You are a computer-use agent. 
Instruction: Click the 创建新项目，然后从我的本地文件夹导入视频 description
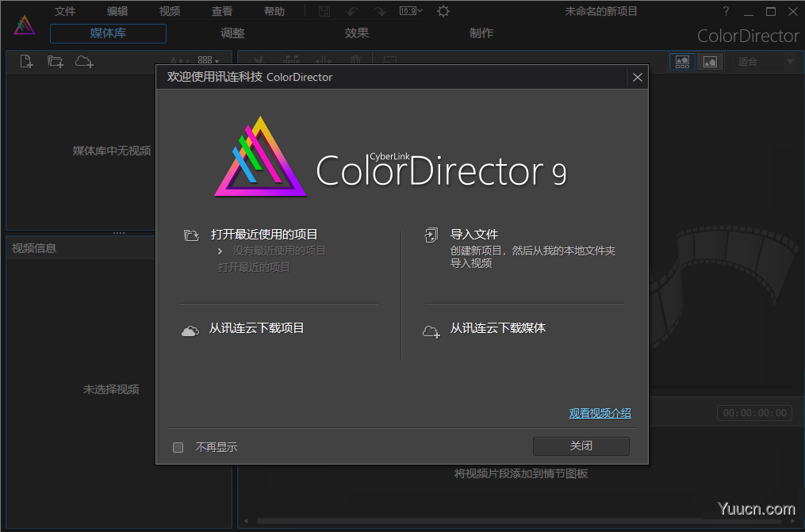[533, 257]
